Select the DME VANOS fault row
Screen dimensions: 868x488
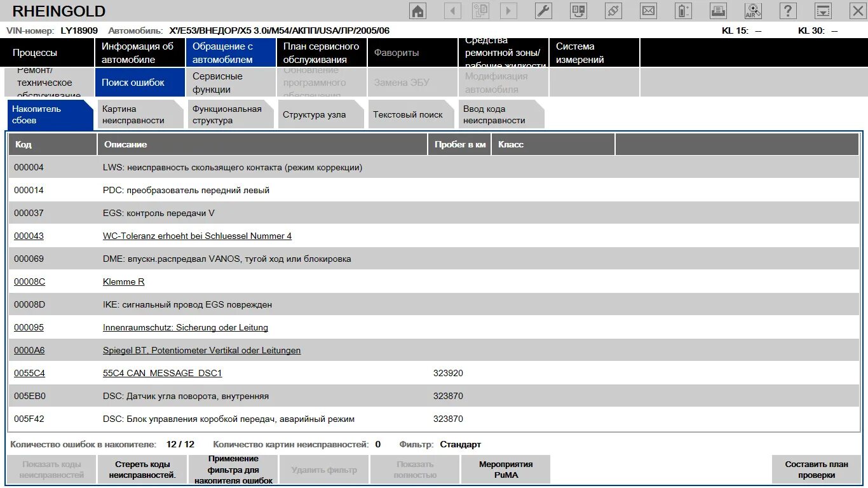pyautogui.click(x=434, y=259)
